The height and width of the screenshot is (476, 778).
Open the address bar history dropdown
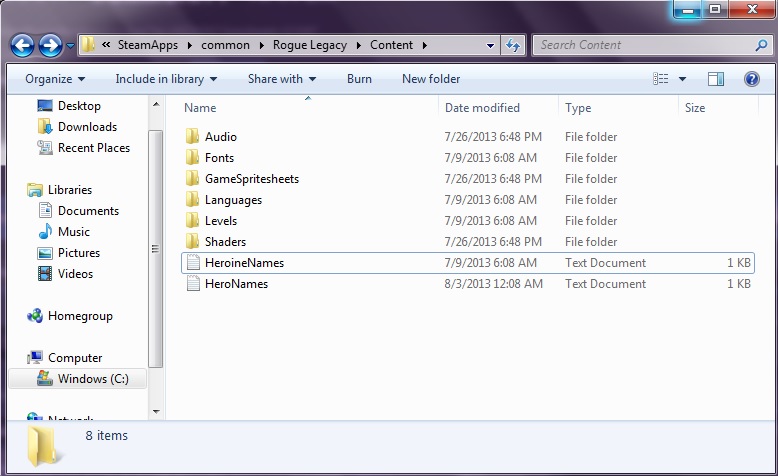tap(490, 46)
